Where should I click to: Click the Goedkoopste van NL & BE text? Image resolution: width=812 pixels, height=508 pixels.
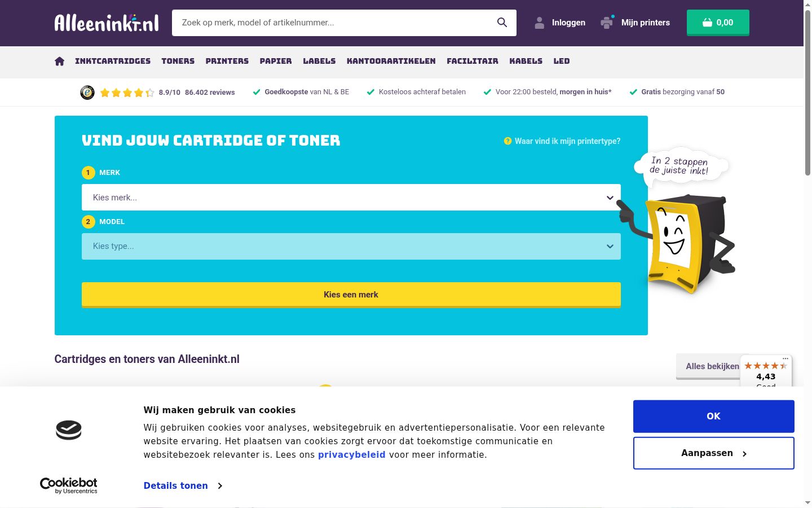click(307, 92)
